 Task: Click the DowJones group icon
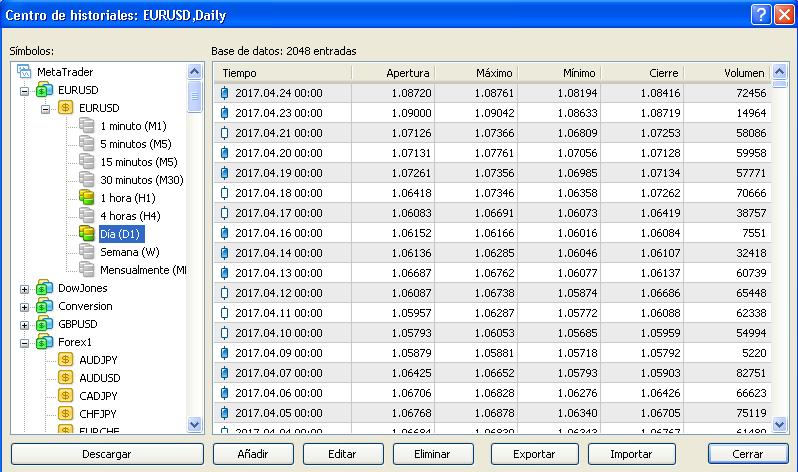(x=45, y=288)
